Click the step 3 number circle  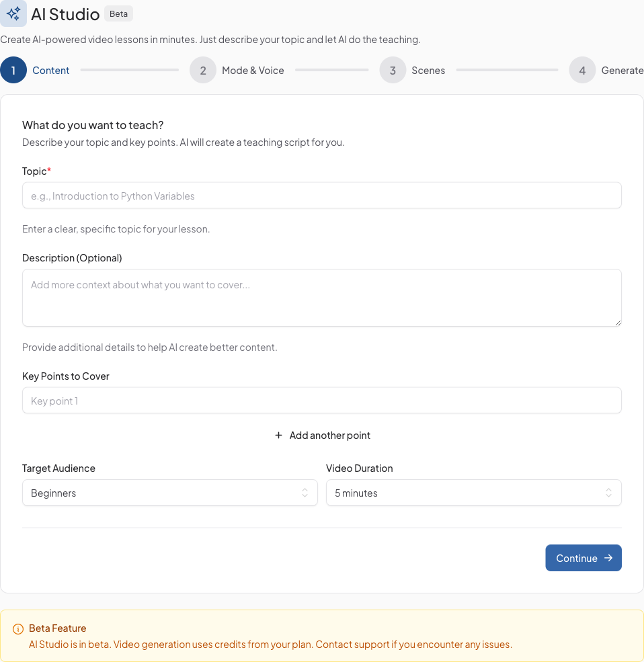[x=393, y=70]
